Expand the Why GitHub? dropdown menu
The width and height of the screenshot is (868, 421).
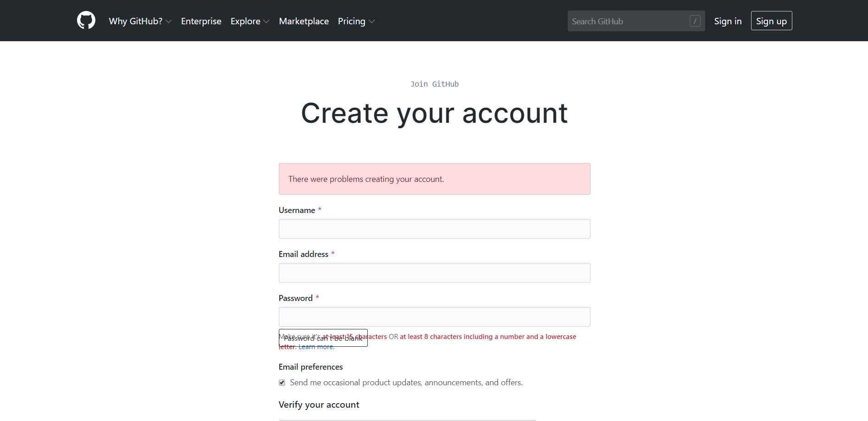[x=140, y=21]
